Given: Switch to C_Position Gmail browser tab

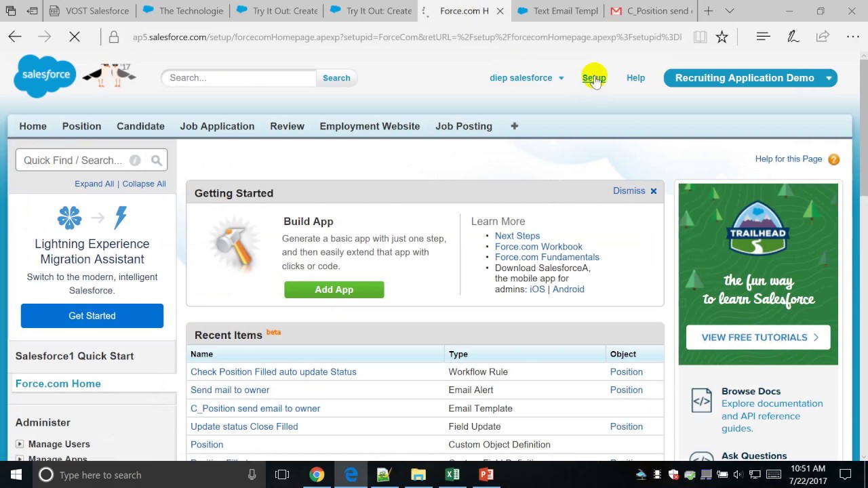Looking at the screenshot, I should coord(651,11).
